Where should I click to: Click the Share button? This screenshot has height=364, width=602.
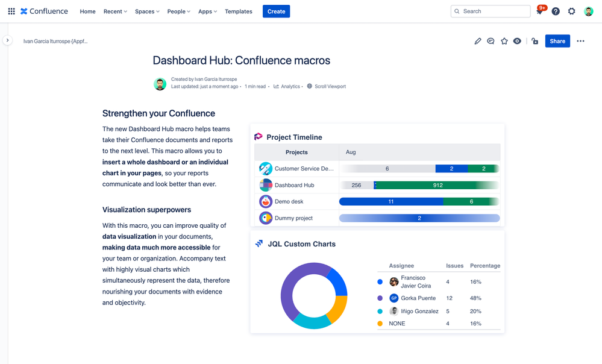click(x=556, y=41)
